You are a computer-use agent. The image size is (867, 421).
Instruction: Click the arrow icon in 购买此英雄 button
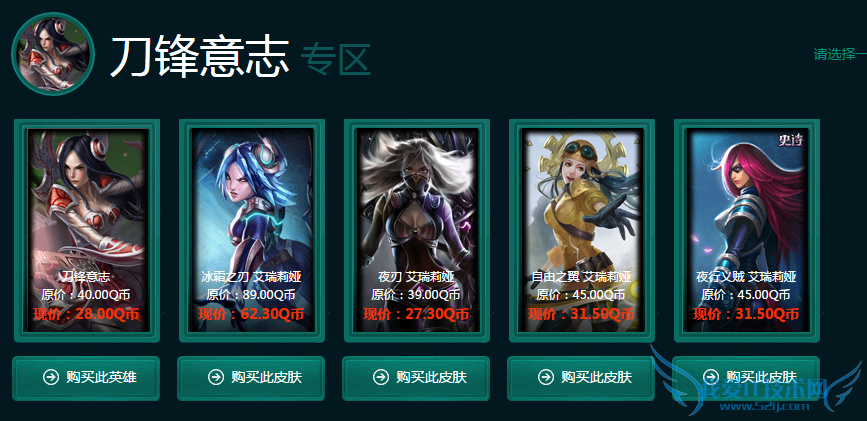click(51, 378)
